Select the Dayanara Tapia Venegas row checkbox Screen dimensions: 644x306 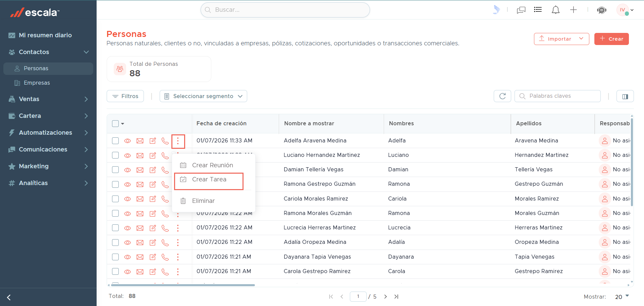click(115, 257)
